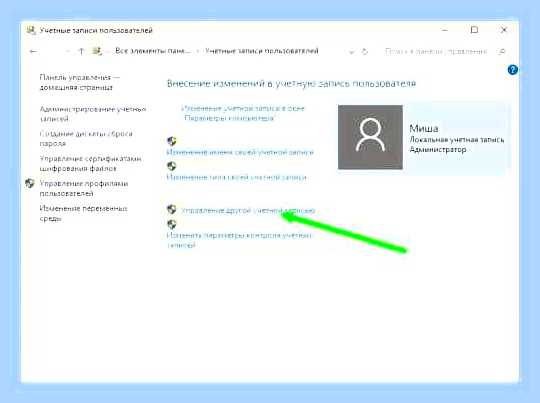Open 'Администрирование учетных записей'
This screenshot has width=540, height=403.
coord(93,114)
